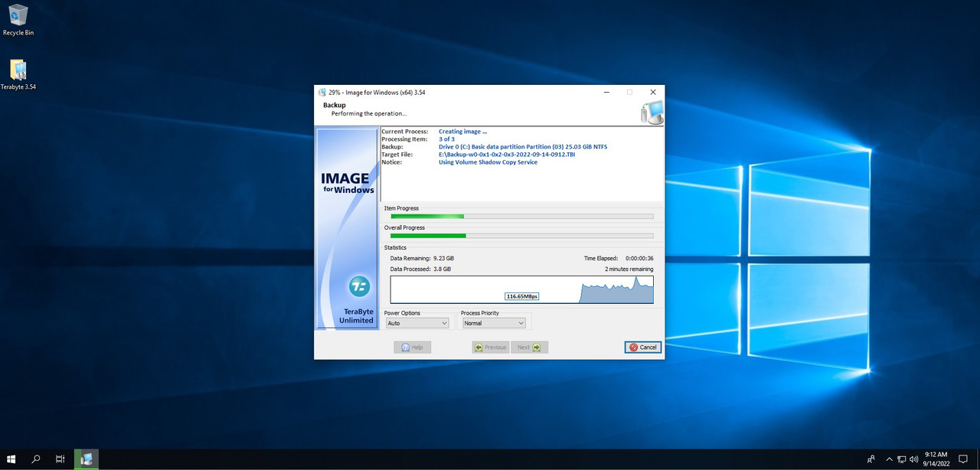
Task: Click the Image for Windows title bar icon
Action: tap(322, 92)
